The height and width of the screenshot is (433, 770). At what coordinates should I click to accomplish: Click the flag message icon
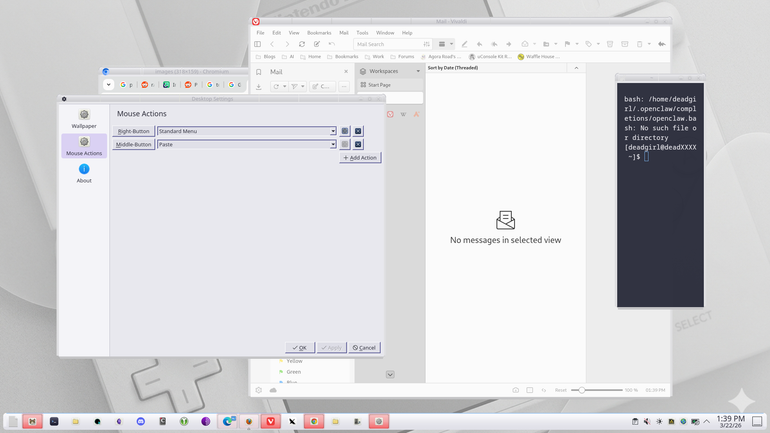567,44
